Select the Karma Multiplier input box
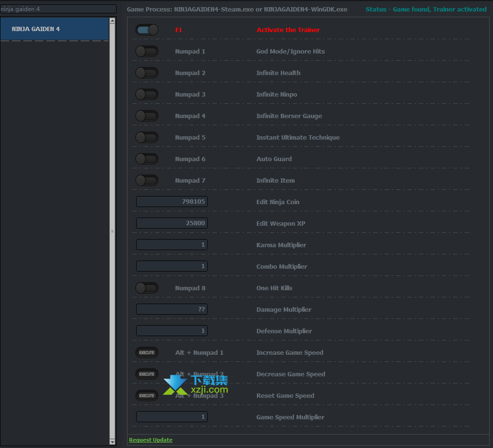 tap(172, 245)
